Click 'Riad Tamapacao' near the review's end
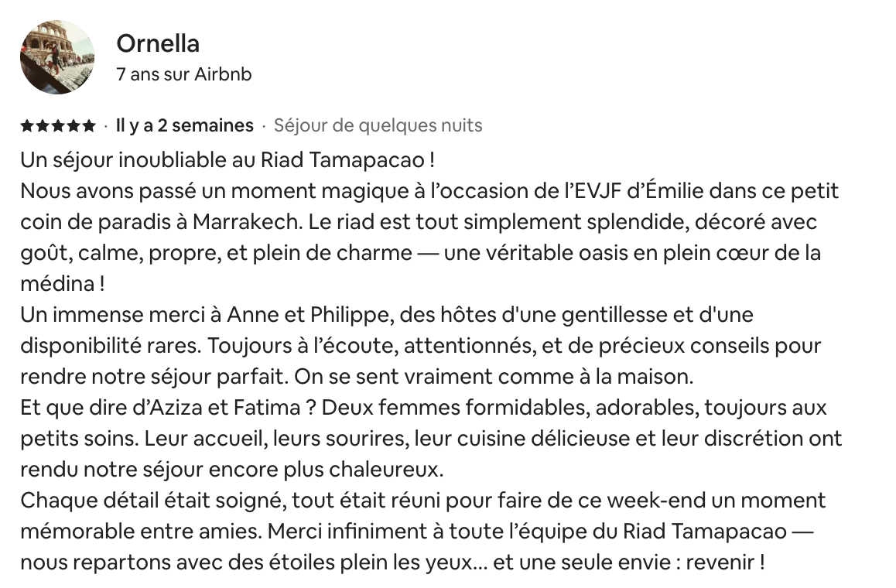This screenshot has height=588, width=896. 705,532
